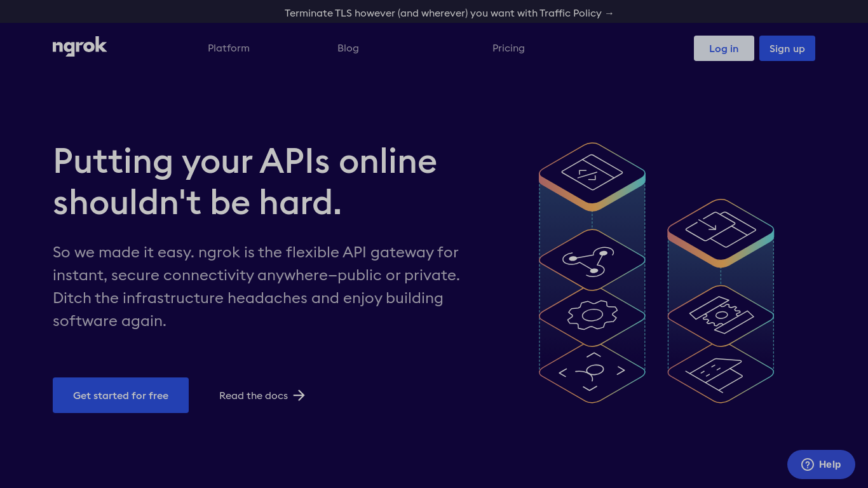Open the Help widget
The height and width of the screenshot is (488, 868).
tap(821, 464)
